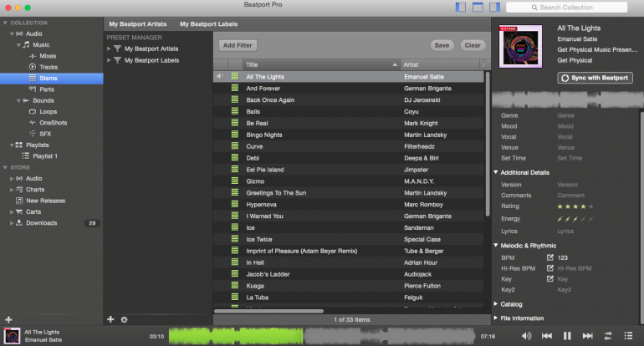Switch to My Beatport Labels tab
This screenshot has width=644, height=346.
208,23
